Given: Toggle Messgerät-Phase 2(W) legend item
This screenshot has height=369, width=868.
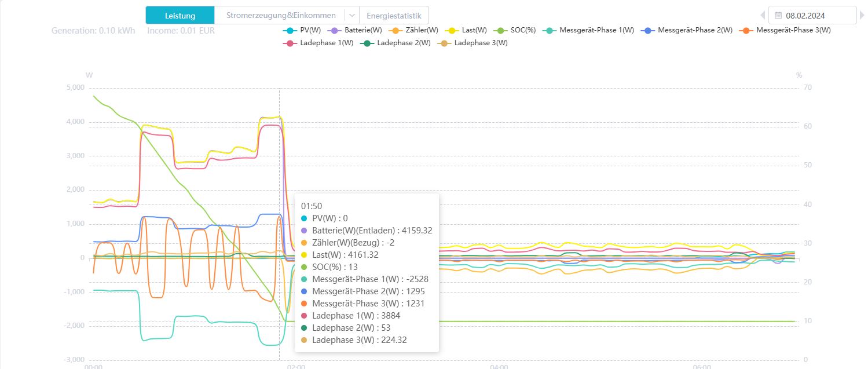Looking at the screenshot, I should click(x=689, y=30).
